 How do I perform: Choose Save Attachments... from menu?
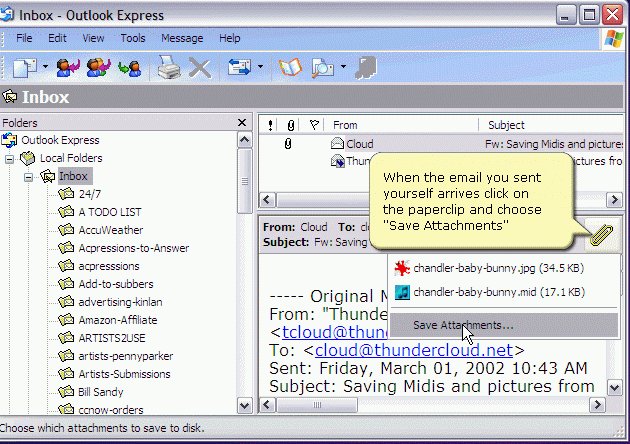coord(504,325)
